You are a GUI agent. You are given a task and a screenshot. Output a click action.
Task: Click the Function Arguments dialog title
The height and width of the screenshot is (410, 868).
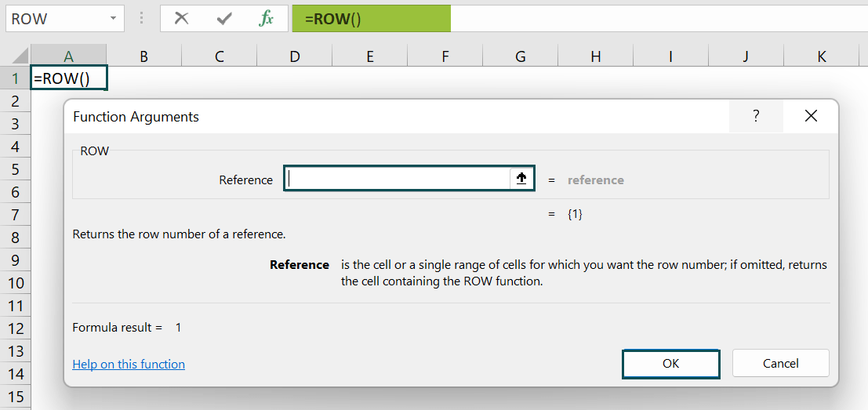click(x=136, y=117)
